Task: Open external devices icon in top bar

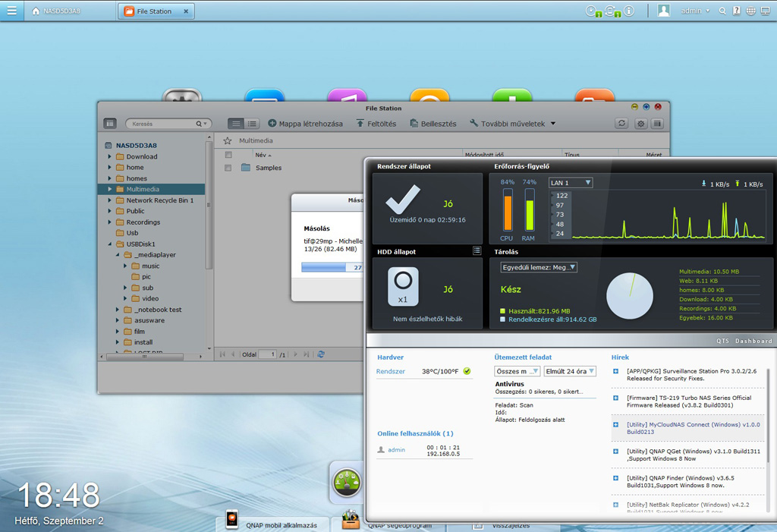Action: pyautogui.click(x=611, y=11)
